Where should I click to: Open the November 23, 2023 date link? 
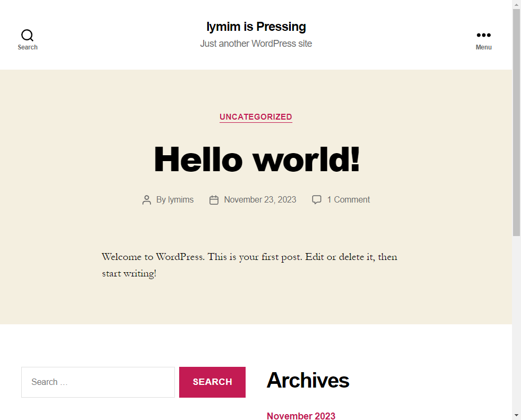(x=260, y=200)
